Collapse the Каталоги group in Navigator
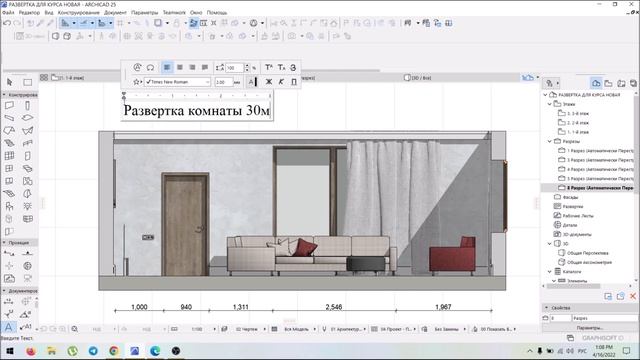This screenshot has width=640, height=360. (x=550, y=271)
